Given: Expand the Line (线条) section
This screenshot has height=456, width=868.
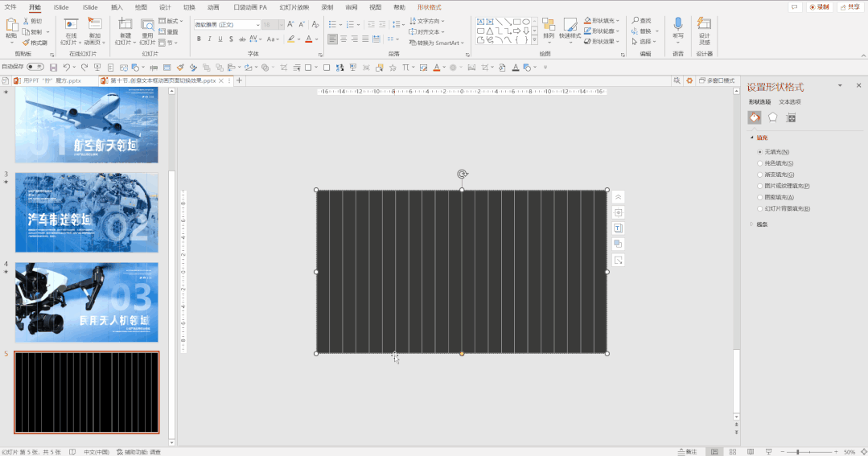Looking at the screenshot, I should pos(751,224).
